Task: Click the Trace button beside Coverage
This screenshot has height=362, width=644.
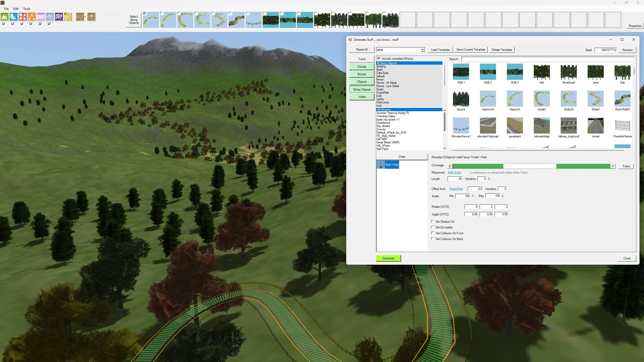Action: [626, 166]
